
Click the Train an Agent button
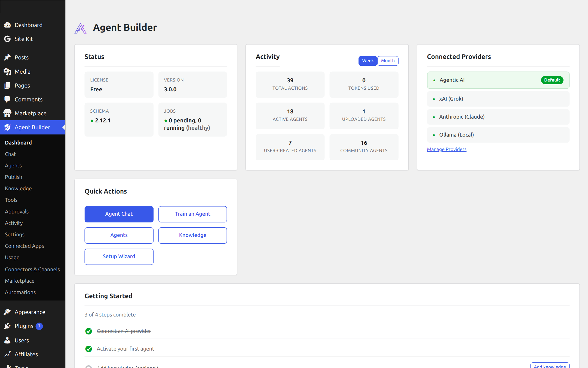(x=192, y=214)
